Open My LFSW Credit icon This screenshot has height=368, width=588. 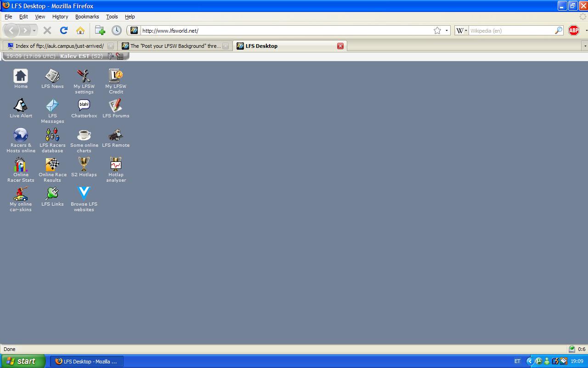116,76
